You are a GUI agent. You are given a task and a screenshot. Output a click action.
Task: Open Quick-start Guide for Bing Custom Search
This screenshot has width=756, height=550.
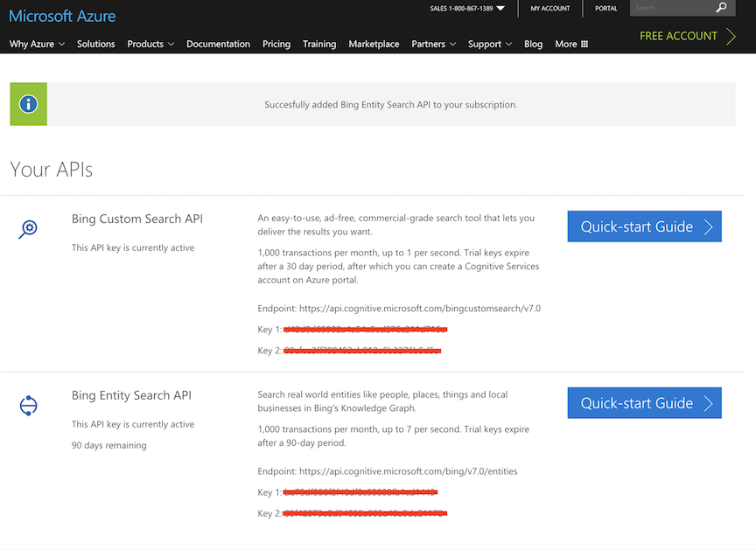[x=644, y=226]
